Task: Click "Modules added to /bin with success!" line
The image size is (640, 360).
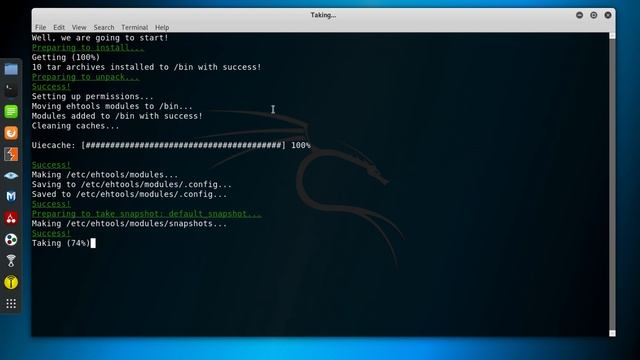Action: (117, 116)
